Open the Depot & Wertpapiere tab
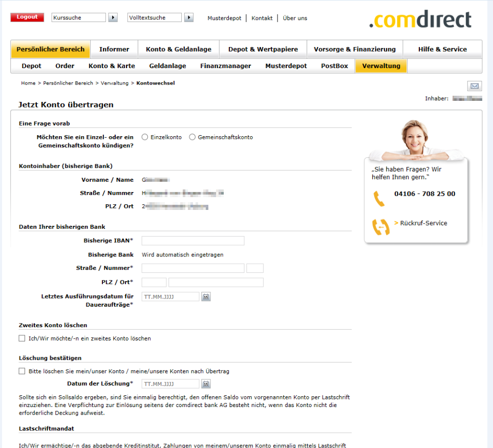Image resolution: width=493 pixels, height=448 pixels. click(263, 49)
